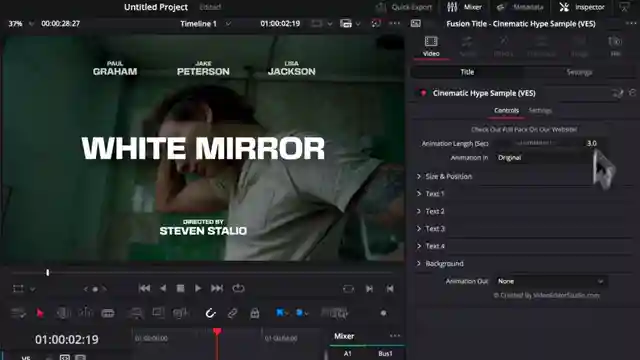Open inspector three-dot options menu
Screen dimensions: 640x360
(631, 24)
